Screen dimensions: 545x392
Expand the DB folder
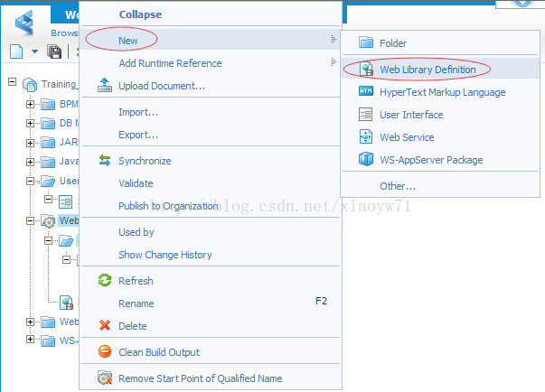pyautogui.click(x=30, y=123)
